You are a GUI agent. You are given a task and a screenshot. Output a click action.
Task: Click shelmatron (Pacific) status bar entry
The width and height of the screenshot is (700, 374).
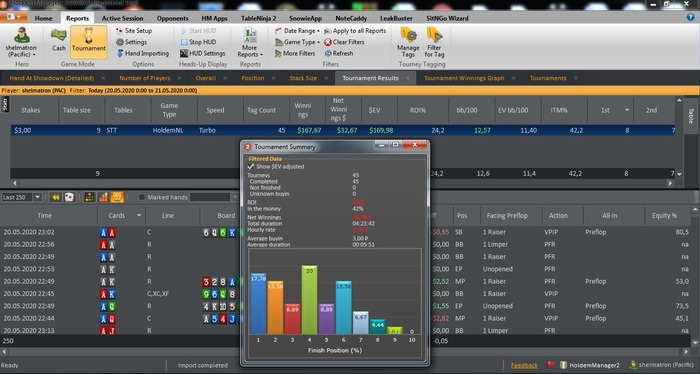pyautogui.click(x=662, y=365)
